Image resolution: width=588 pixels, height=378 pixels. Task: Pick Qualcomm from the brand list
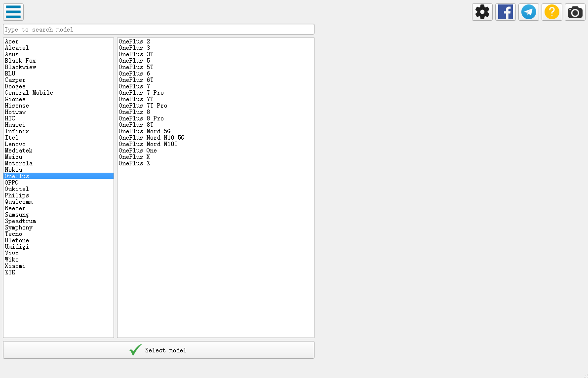pyautogui.click(x=19, y=202)
